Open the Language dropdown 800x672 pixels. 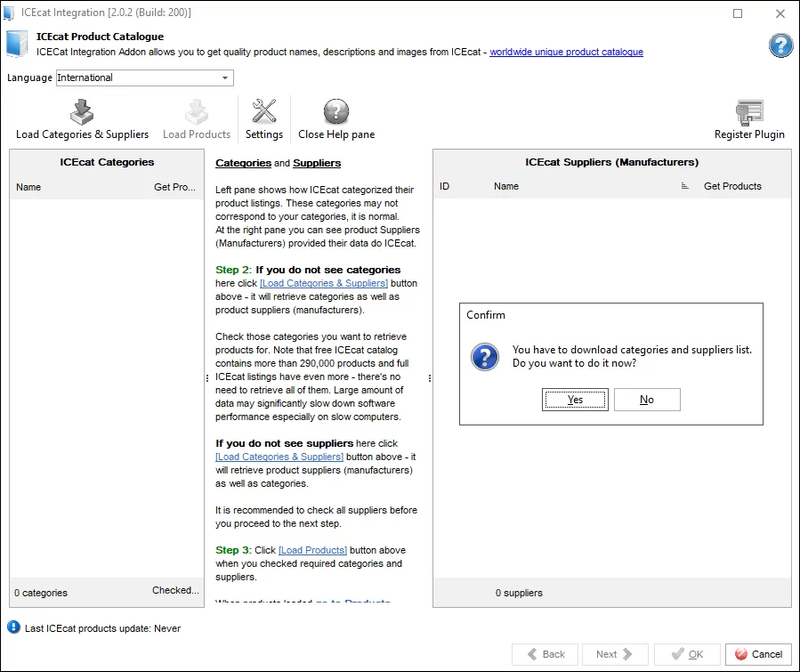click(225, 78)
